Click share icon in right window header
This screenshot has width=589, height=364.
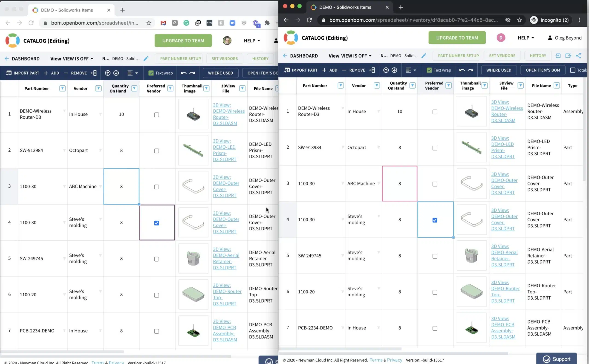578,56
